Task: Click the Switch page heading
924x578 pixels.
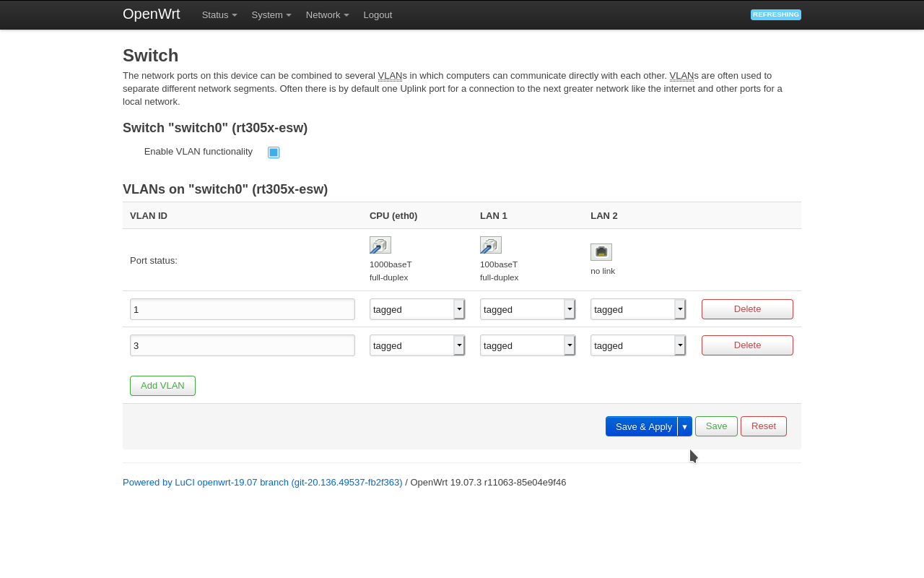Action: coord(151,56)
